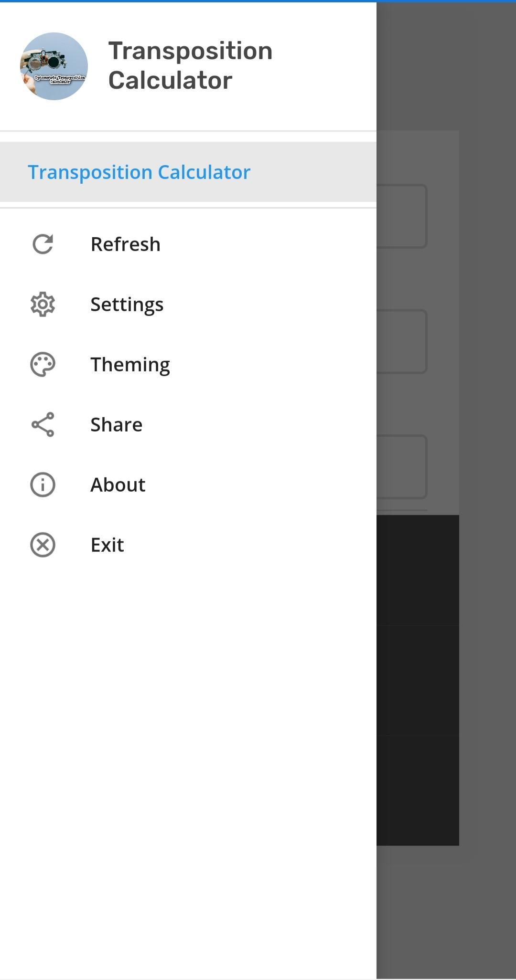The width and height of the screenshot is (516, 980).
Task: Choose the Refresh label in the drawer
Action: [x=126, y=244]
